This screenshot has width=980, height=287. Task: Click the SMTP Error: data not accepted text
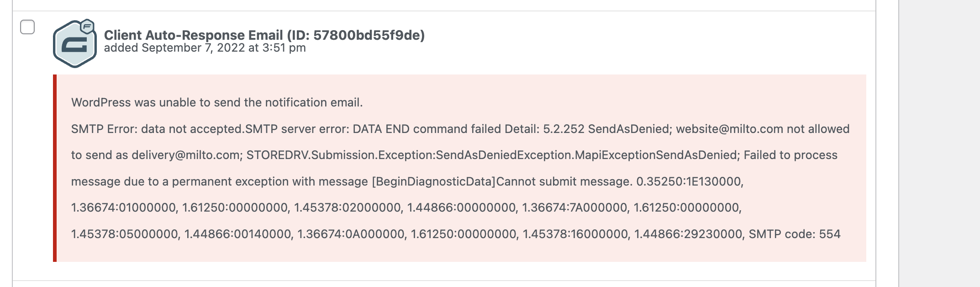(157, 129)
